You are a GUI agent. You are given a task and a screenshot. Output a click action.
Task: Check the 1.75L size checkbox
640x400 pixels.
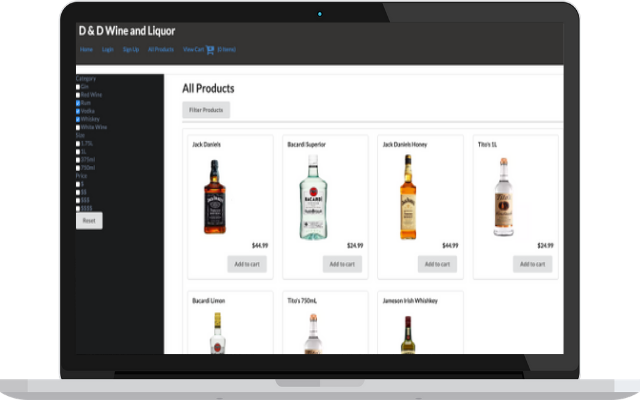click(78, 144)
